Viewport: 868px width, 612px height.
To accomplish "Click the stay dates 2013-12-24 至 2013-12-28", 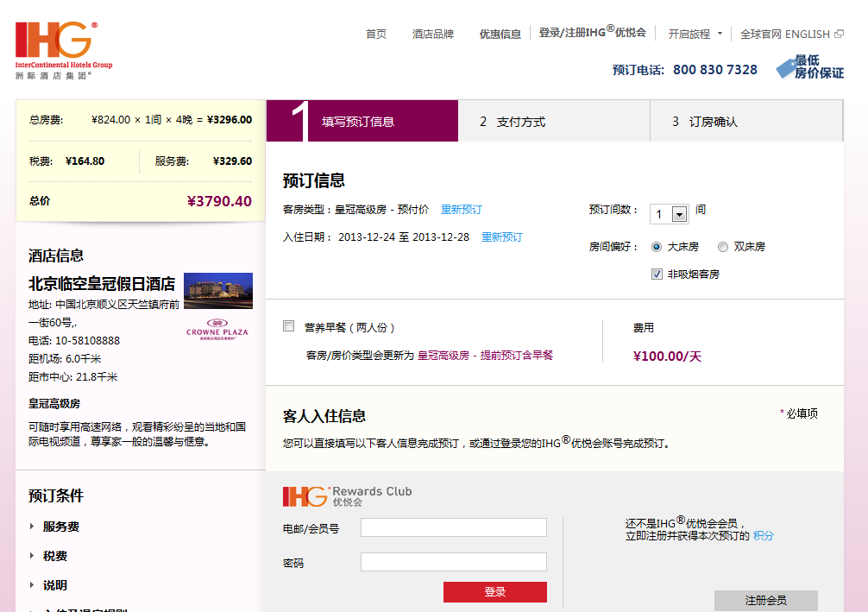I will (404, 237).
